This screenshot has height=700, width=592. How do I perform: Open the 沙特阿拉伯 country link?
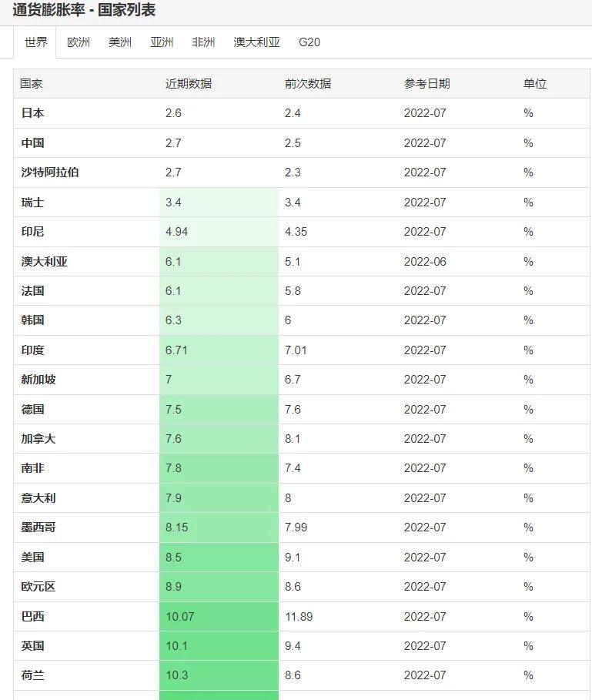(50, 172)
